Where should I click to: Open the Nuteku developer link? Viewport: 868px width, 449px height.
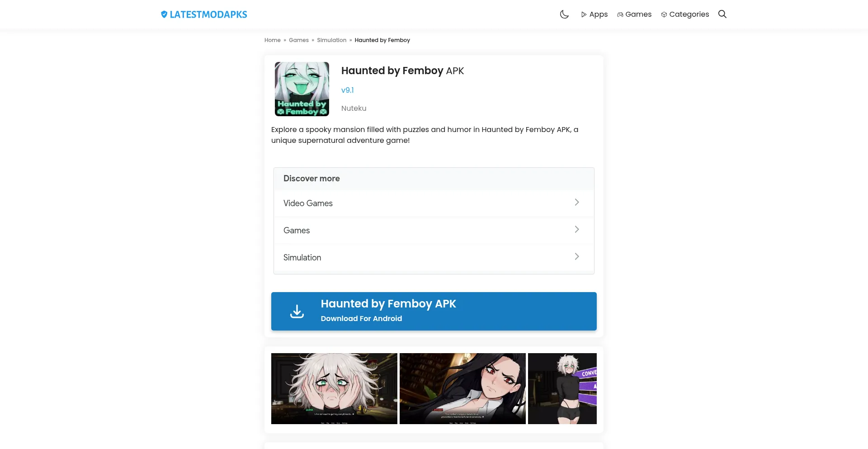(354, 108)
